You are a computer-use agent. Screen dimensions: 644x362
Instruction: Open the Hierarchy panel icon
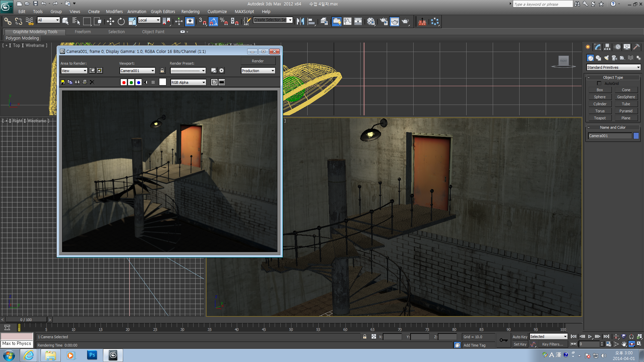coord(607,47)
